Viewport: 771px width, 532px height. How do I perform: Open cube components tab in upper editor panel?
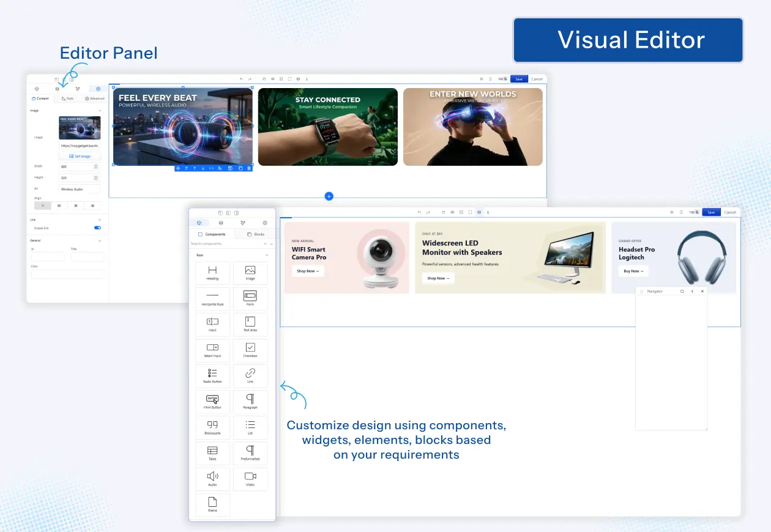click(x=37, y=89)
